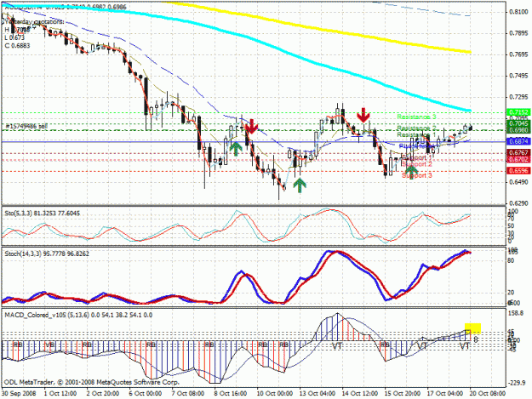Click the 0.7295 price axis value
Image resolution: width=532 pixels, height=399 pixels.
[518, 97]
